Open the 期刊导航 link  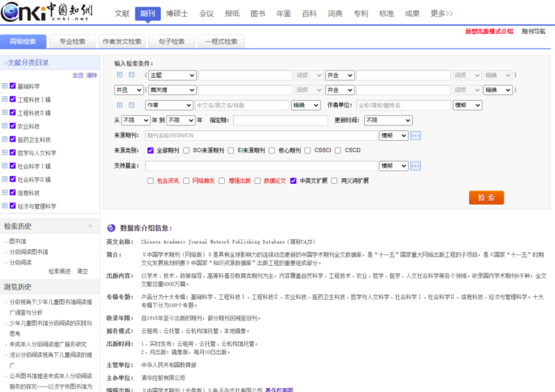533,32
